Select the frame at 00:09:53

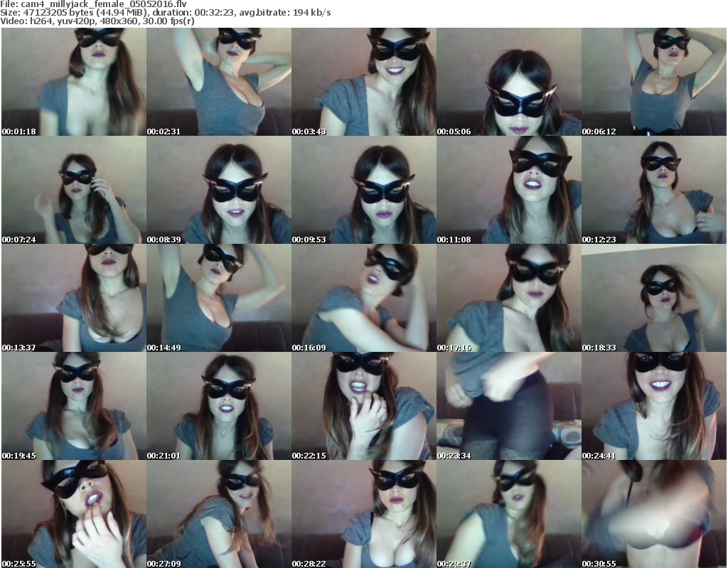point(364,190)
